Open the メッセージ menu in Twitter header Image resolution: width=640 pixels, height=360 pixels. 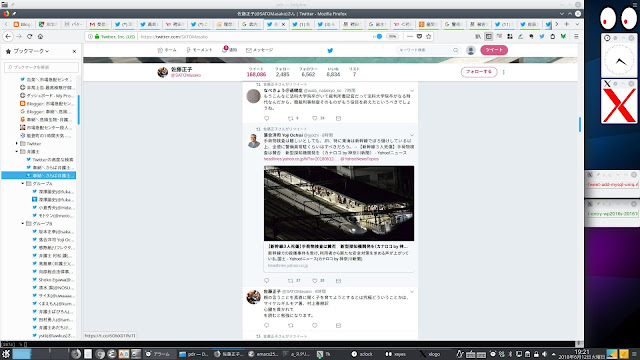tap(260, 50)
